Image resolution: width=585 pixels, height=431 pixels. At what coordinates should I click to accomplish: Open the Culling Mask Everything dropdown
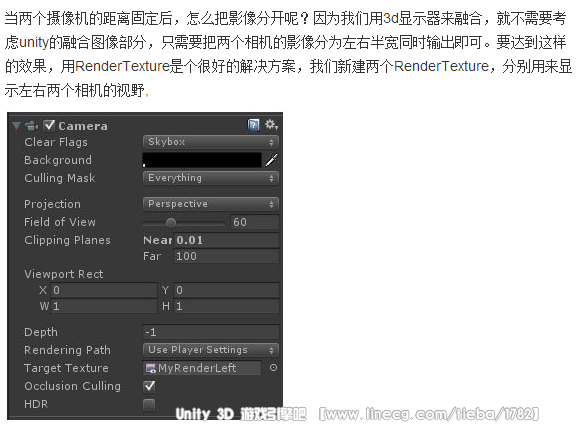211,178
